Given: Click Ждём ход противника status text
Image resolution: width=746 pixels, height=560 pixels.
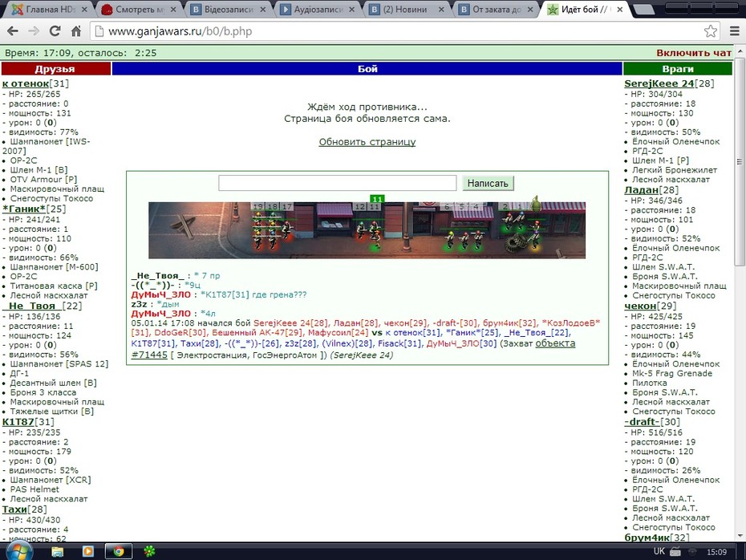Looking at the screenshot, I should click(367, 107).
